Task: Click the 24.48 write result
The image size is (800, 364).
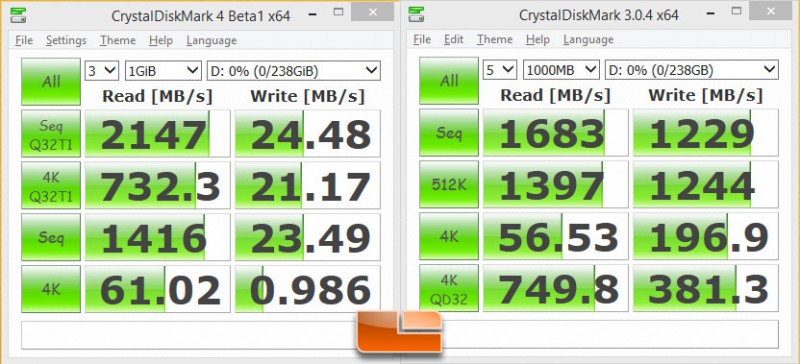Action: point(308,134)
